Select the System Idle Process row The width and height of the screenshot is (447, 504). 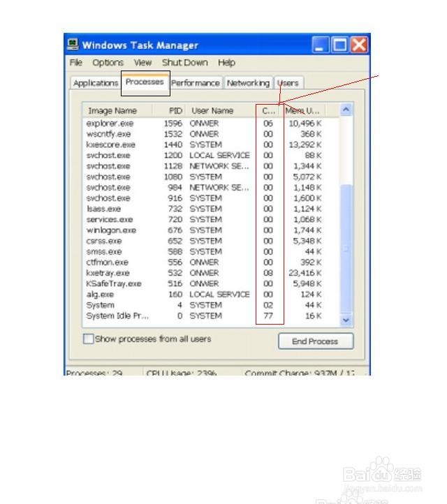[211, 316]
